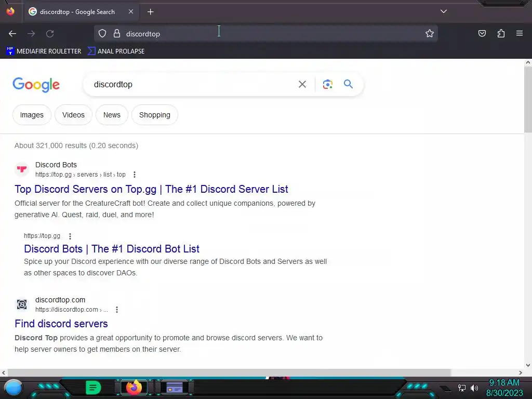Viewport: 532px width, 399px height.
Task: Select the discordtop - Google Search tab
Action: 81,12
